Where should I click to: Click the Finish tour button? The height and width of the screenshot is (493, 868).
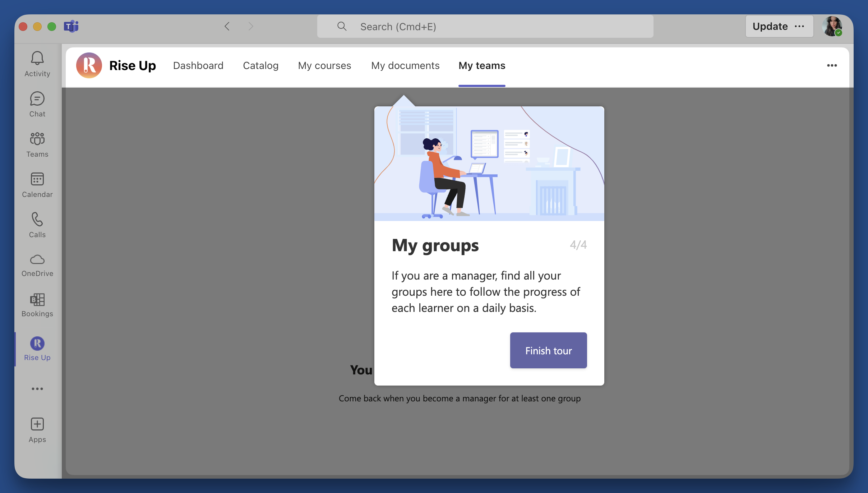[548, 350]
